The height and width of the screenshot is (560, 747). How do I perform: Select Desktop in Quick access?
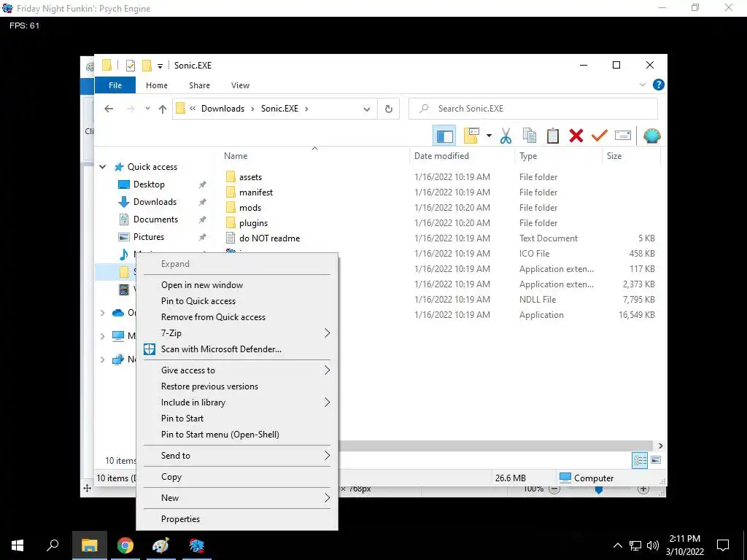149,184
